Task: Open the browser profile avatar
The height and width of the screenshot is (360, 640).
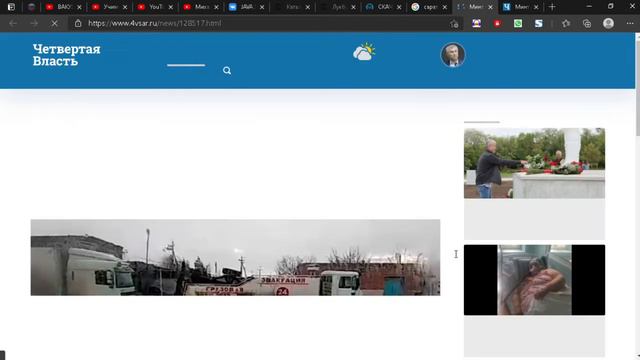Action: pos(609,23)
